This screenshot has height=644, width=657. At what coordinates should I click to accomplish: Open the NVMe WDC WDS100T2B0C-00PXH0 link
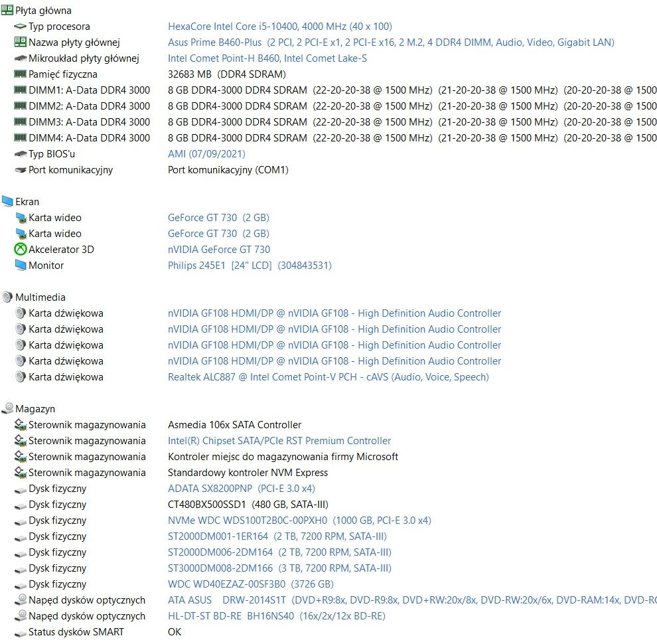(x=299, y=521)
